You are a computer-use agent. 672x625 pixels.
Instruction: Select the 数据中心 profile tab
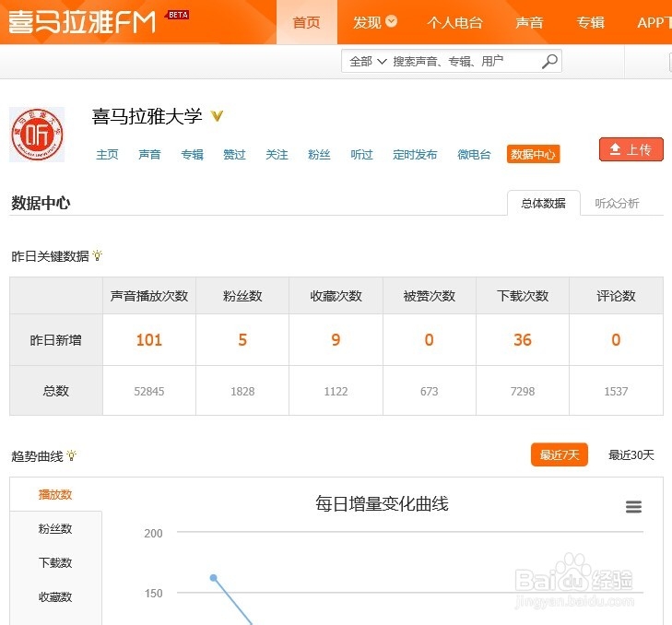pyautogui.click(x=533, y=154)
